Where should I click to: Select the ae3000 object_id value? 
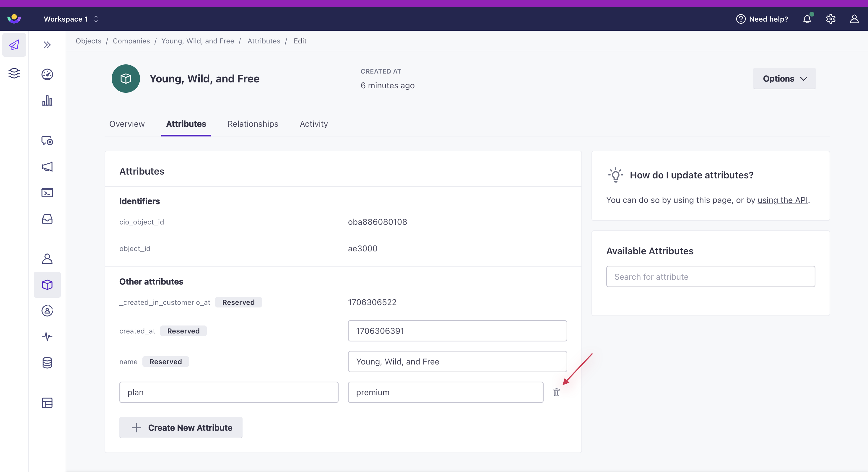(x=363, y=249)
